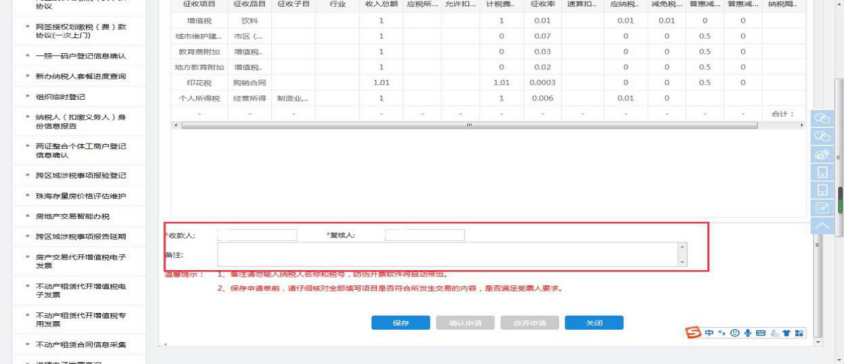844x364 pixels.
Task: Open the feedback edit icon in floating sidebar
Action: click(822, 207)
